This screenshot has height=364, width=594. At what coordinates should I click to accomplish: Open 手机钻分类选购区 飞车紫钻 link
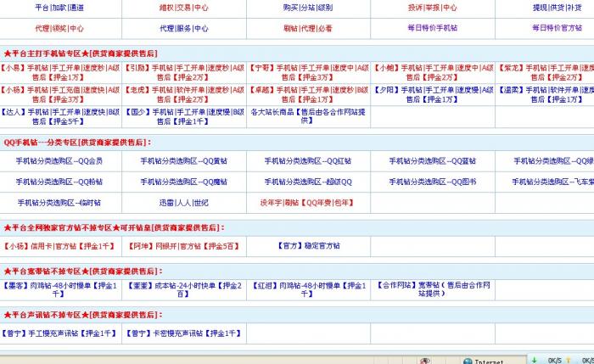(x=552, y=182)
